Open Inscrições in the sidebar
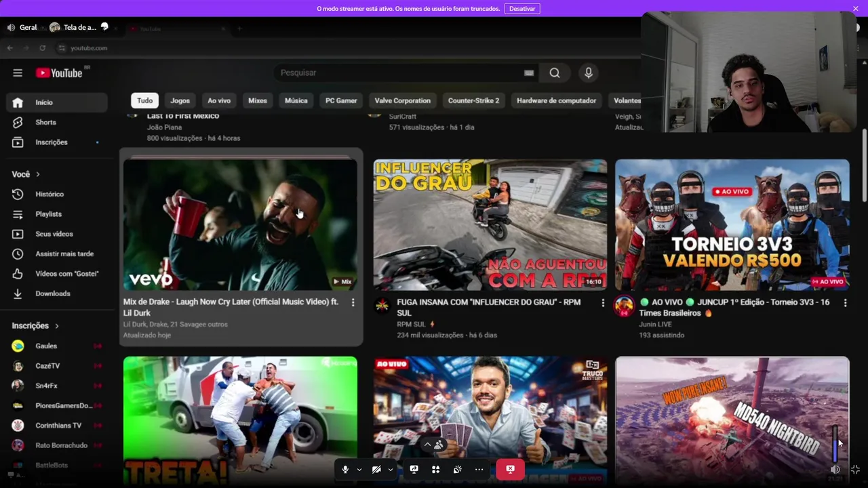This screenshot has height=488, width=868. (57, 142)
